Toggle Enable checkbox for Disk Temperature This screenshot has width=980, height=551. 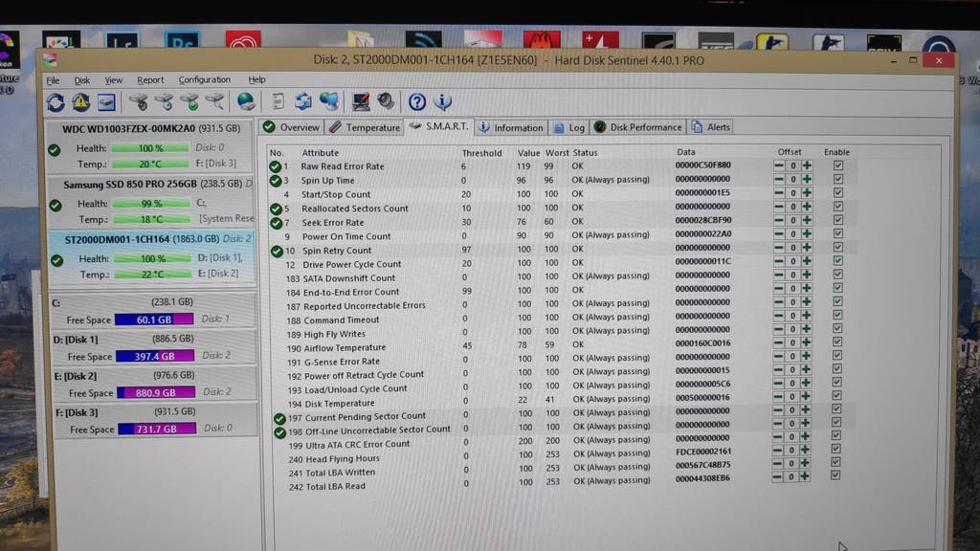pos(836,396)
